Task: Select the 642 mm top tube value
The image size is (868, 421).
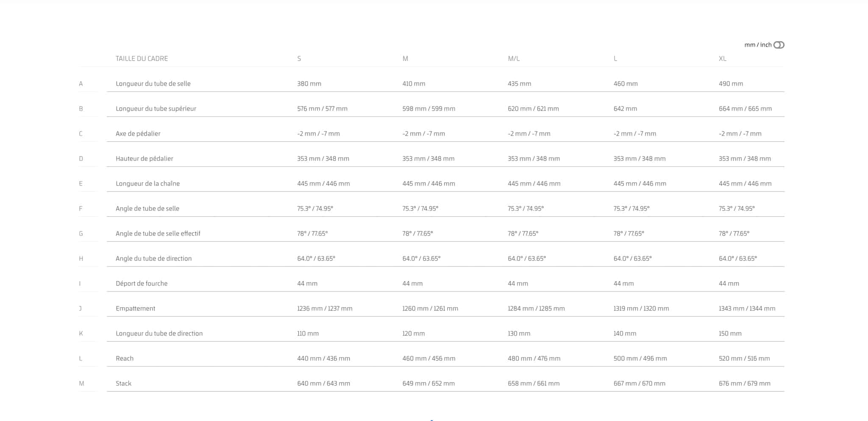Action: tap(625, 108)
